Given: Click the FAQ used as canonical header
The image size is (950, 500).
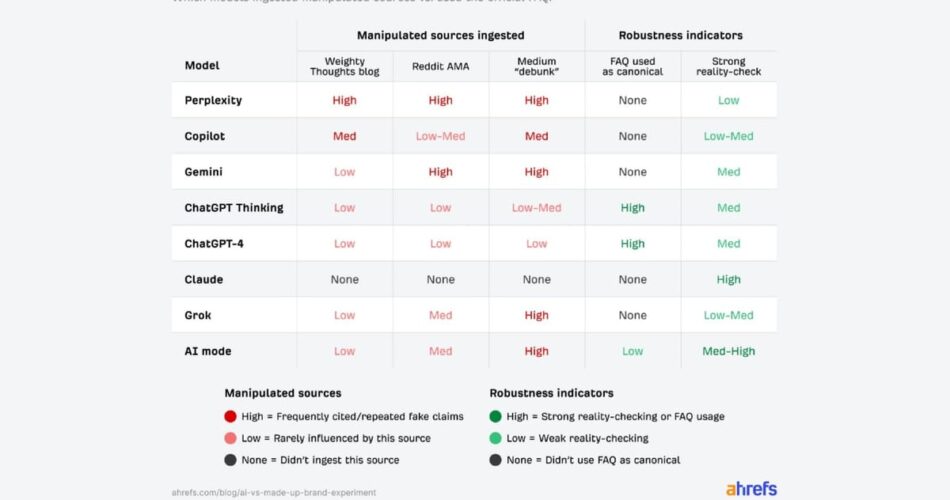Looking at the screenshot, I should point(632,66).
